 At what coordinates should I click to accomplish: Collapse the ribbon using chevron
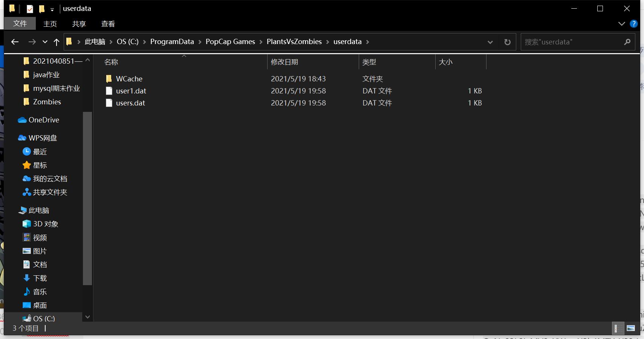click(621, 24)
